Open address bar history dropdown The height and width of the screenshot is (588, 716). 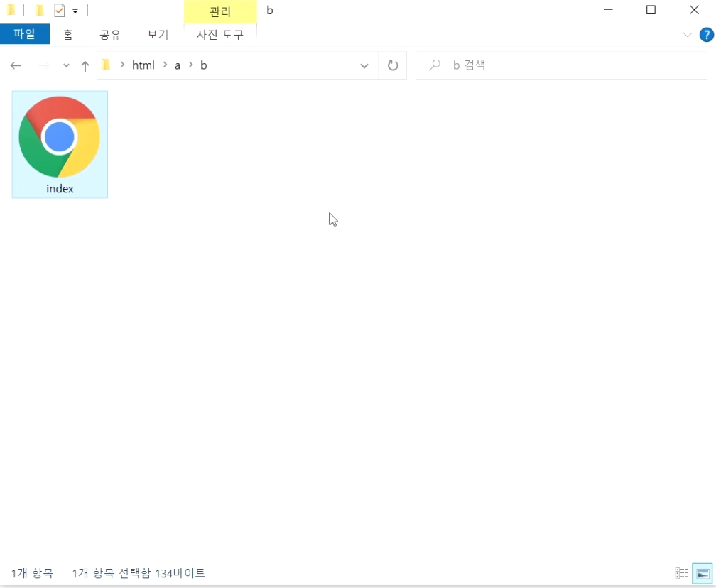[x=364, y=66]
